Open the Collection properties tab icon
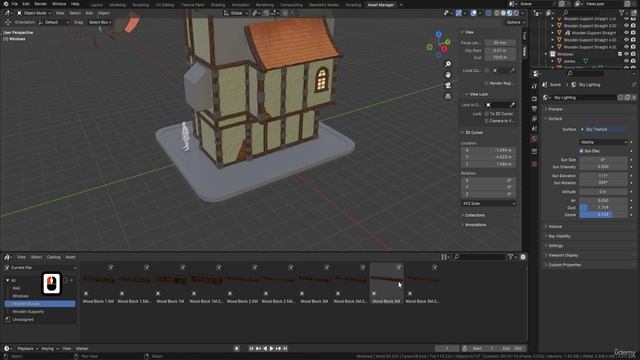Screen dimensions: 640x360 tap(534, 151)
